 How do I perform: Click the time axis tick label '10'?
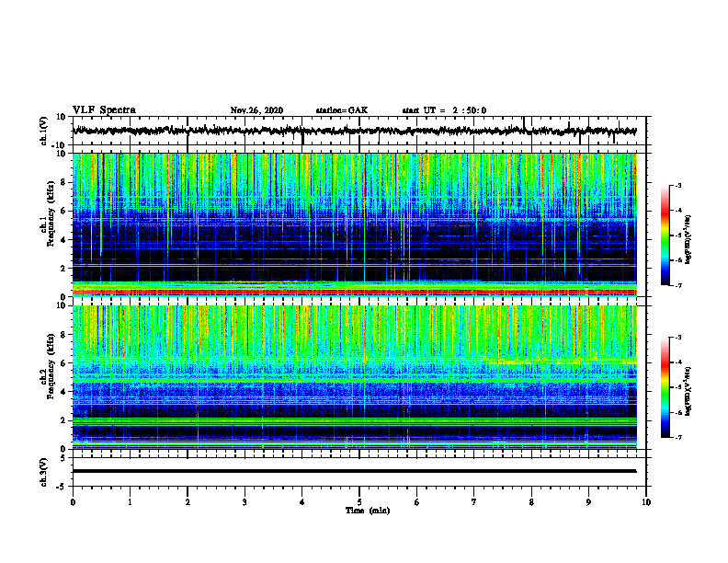[x=646, y=502]
